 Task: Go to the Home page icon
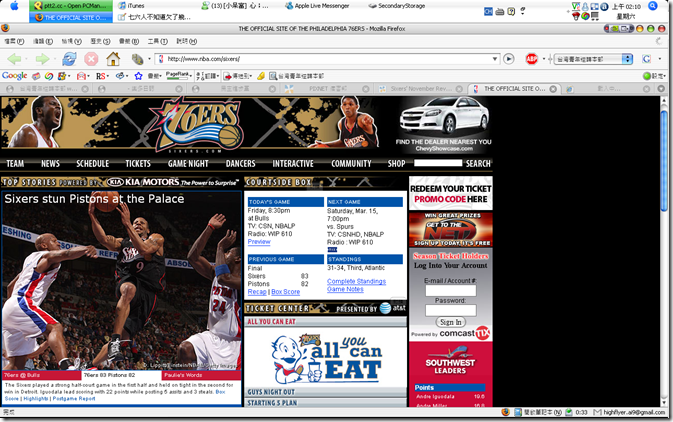point(113,59)
